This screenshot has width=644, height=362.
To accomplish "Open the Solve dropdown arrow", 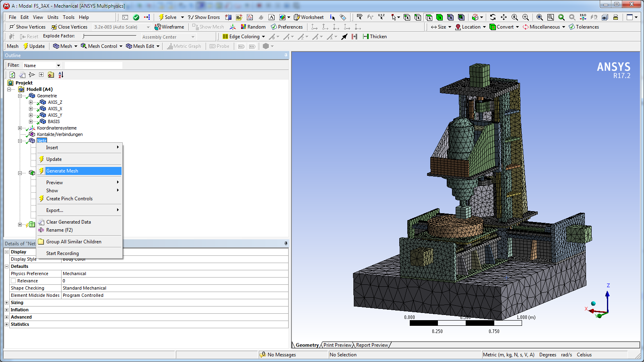I will click(182, 17).
